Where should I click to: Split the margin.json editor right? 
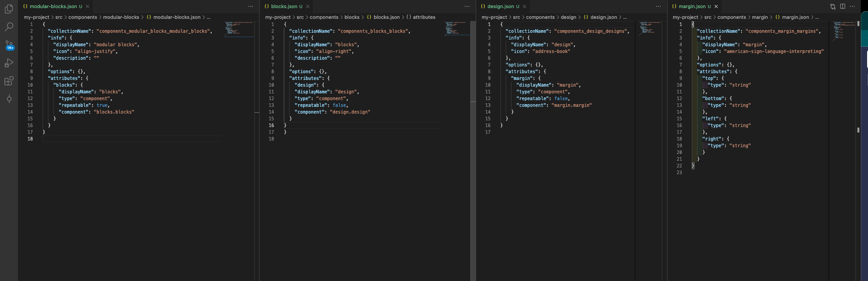pos(842,6)
